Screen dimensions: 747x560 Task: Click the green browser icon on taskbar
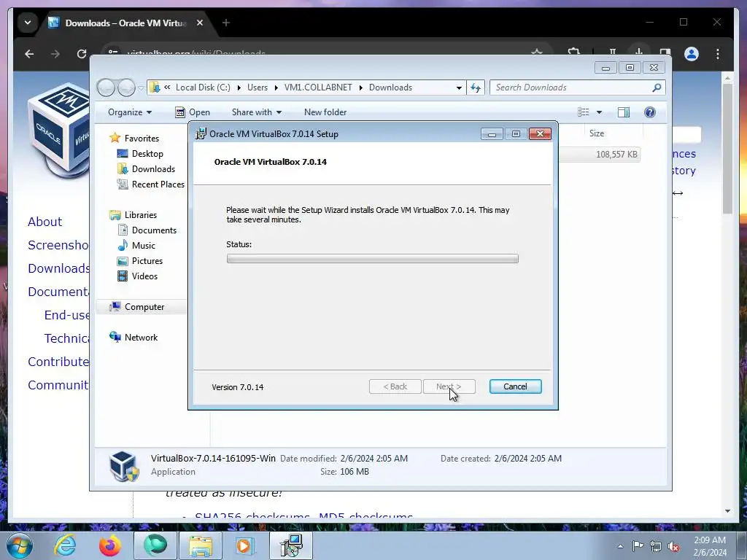[155, 545]
